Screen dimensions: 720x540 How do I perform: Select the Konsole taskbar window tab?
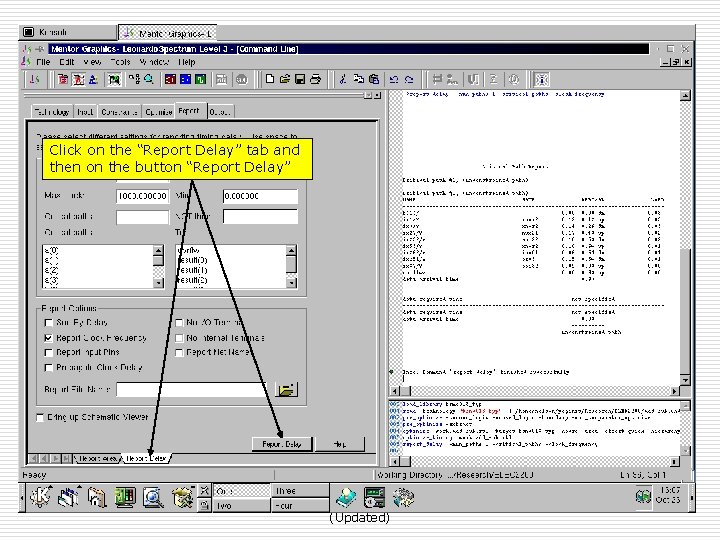[x=68, y=32]
